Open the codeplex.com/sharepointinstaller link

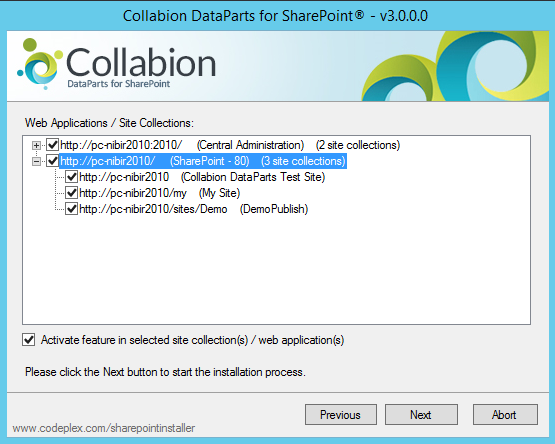[x=104, y=428]
